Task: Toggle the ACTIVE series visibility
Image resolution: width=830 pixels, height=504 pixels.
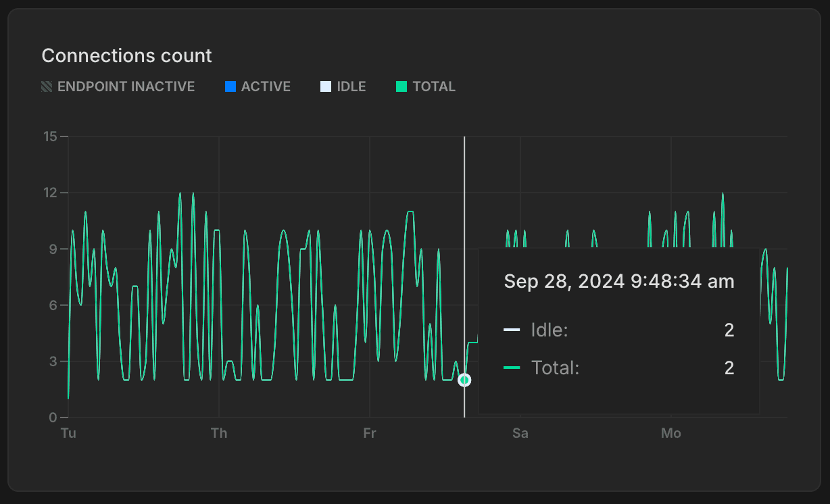Action: tap(258, 86)
